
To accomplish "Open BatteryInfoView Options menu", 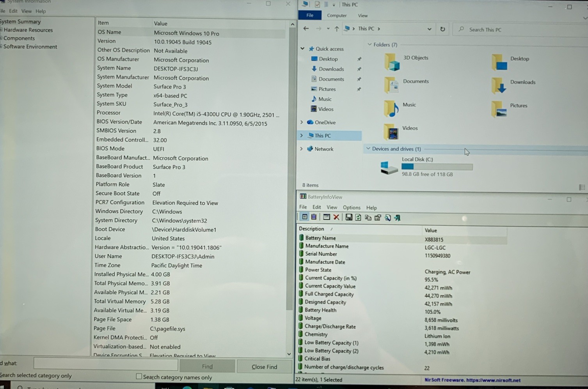I will point(352,207).
